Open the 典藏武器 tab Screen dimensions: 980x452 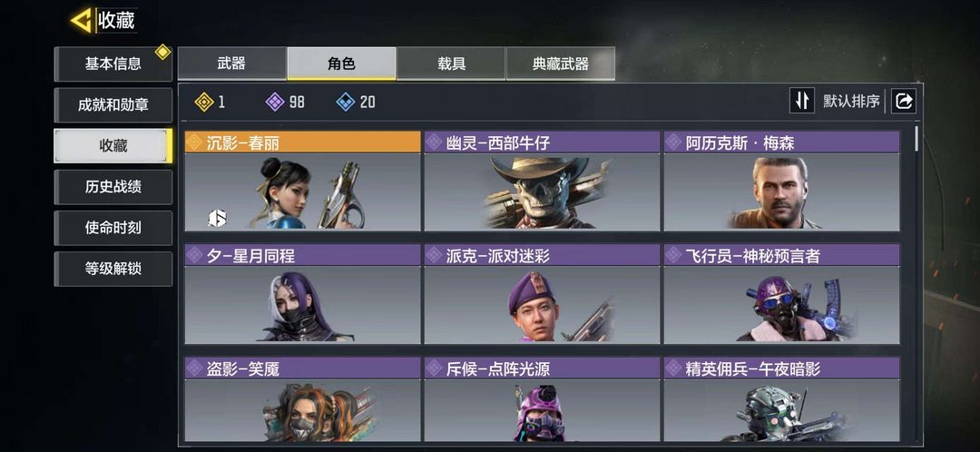561,64
